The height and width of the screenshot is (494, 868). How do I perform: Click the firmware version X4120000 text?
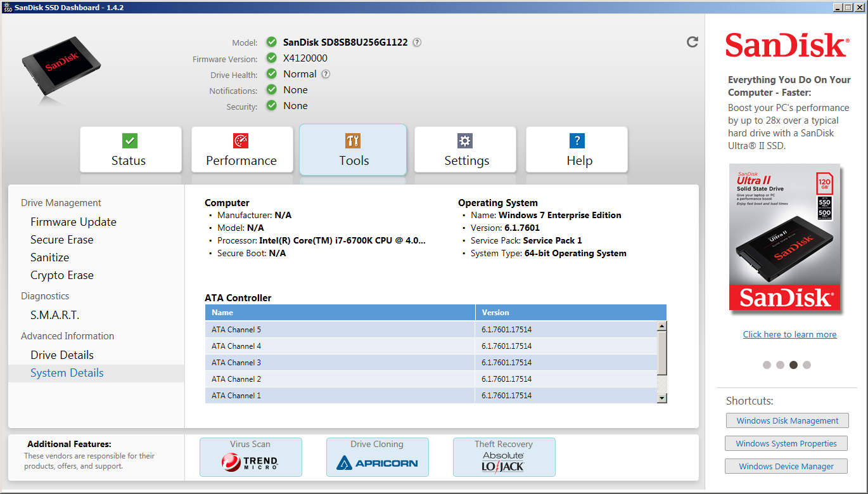305,58
